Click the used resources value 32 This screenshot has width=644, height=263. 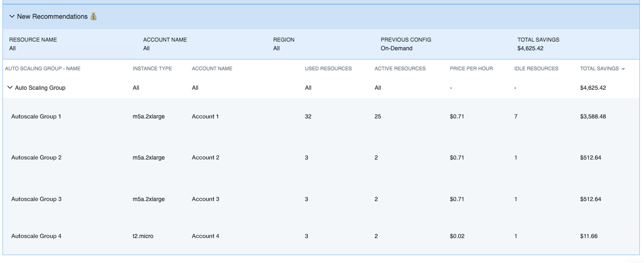[x=308, y=116]
